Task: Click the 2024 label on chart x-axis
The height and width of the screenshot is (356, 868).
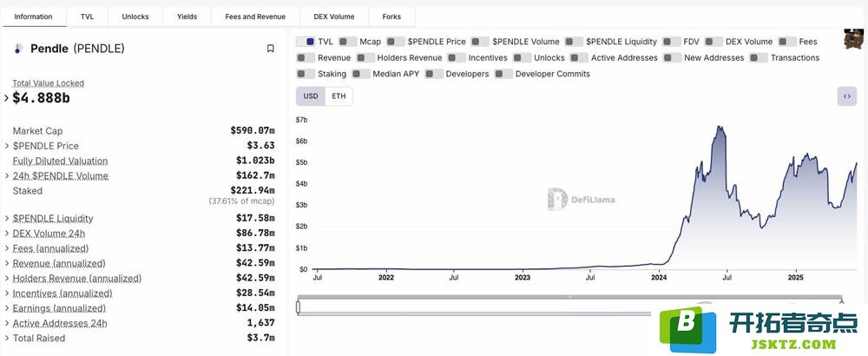Action: point(659,277)
